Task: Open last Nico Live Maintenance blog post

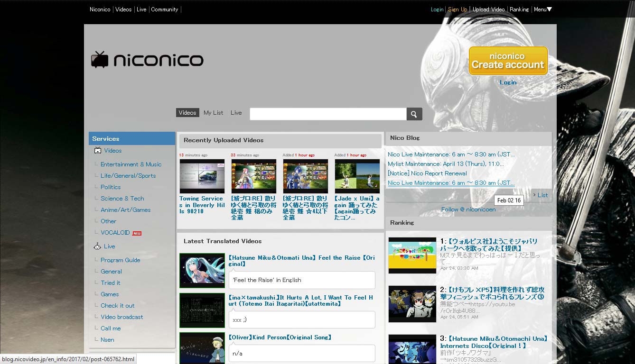Action: [451, 183]
